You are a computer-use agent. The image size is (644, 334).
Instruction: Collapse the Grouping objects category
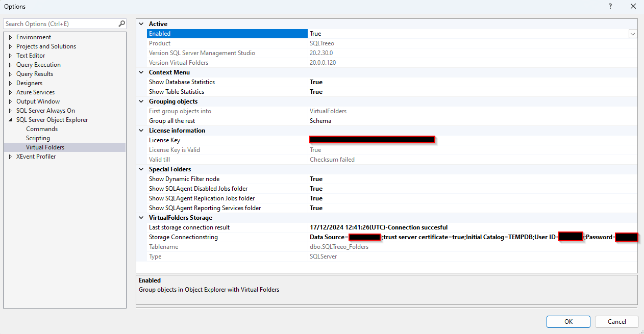point(142,101)
